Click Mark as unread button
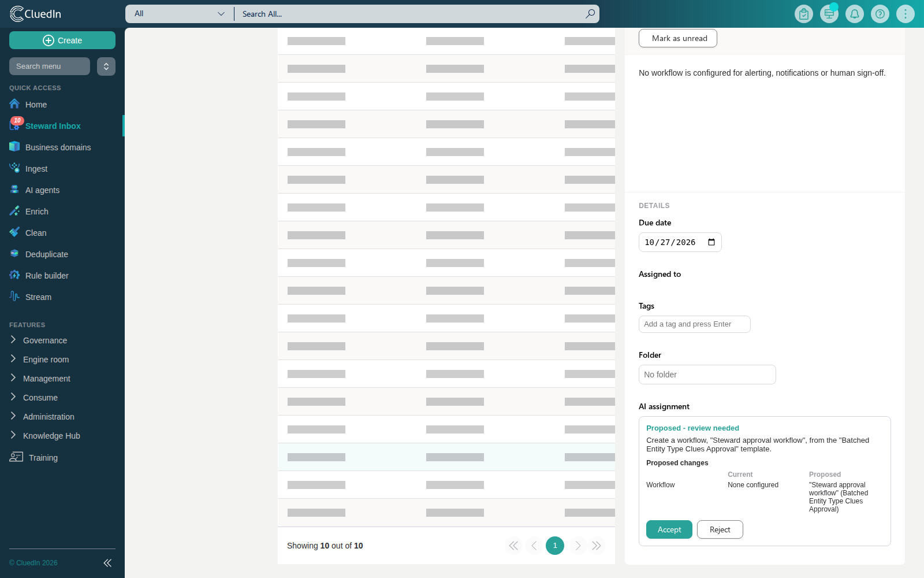Screen dimensions: 924x578 coord(678,38)
